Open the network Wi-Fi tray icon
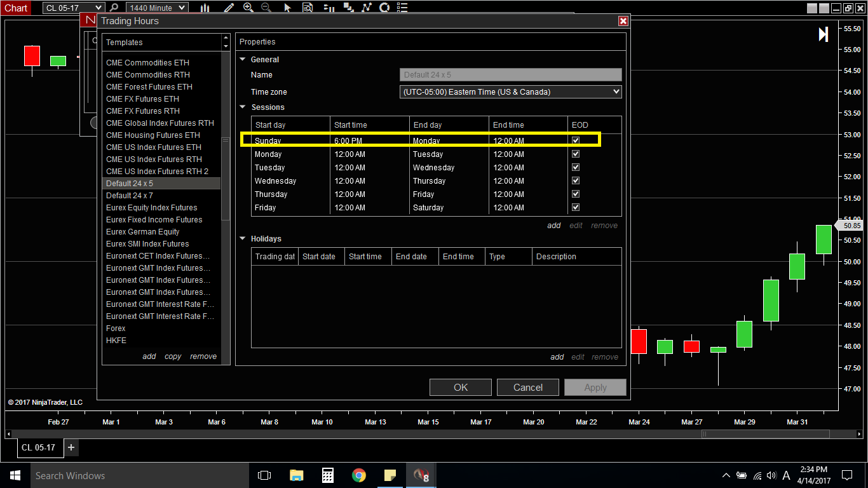The image size is (868, 488). coord(757,475)
